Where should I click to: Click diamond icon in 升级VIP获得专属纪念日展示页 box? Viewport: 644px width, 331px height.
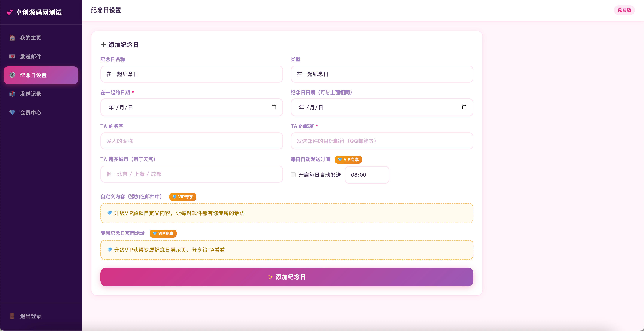[x=110, y=250]
